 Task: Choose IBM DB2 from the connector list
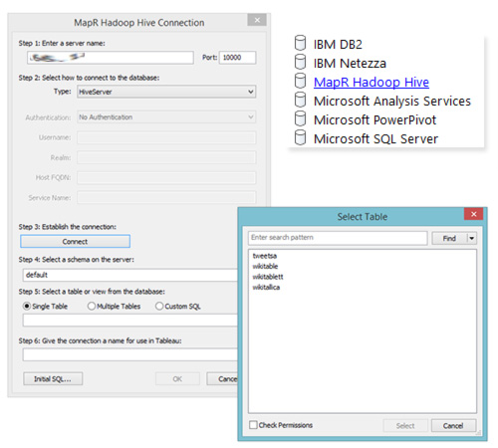tap(338, 44)
